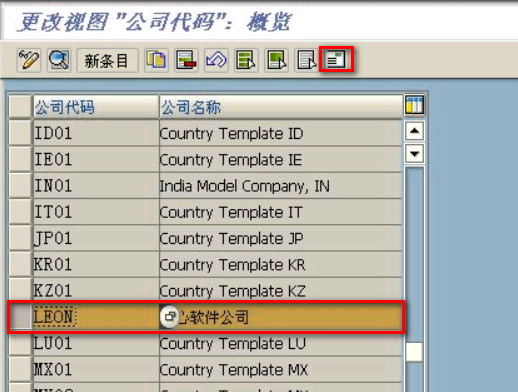Click name cell Country Template IE
This screenshot has height=392, width=518.
(281, 159)
